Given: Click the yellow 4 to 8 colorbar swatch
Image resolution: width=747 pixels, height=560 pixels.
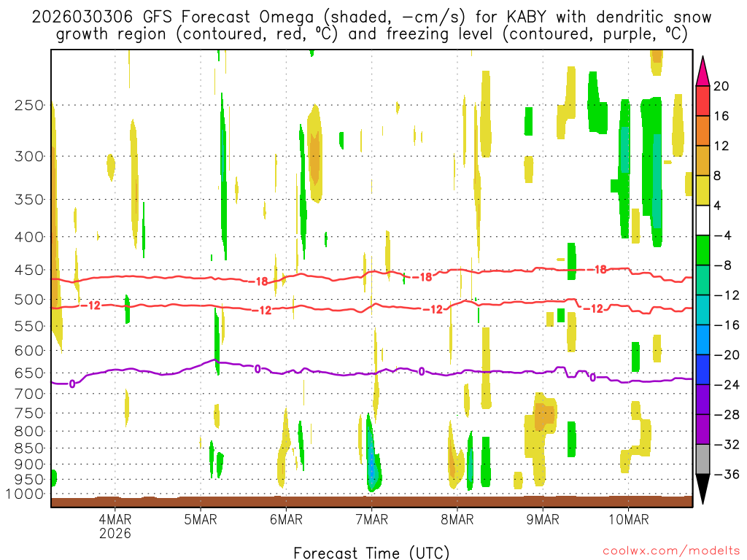Looking at the screenshot, I should 703,191.
